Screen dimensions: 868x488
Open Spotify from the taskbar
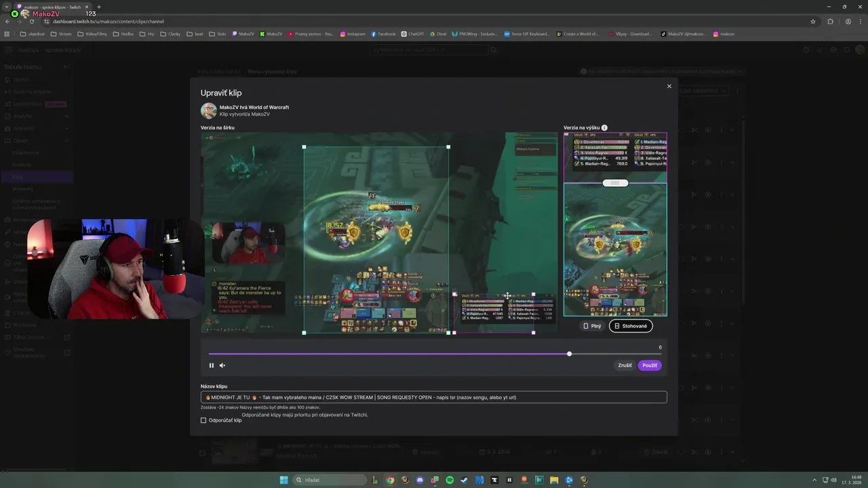pos(450,480)
